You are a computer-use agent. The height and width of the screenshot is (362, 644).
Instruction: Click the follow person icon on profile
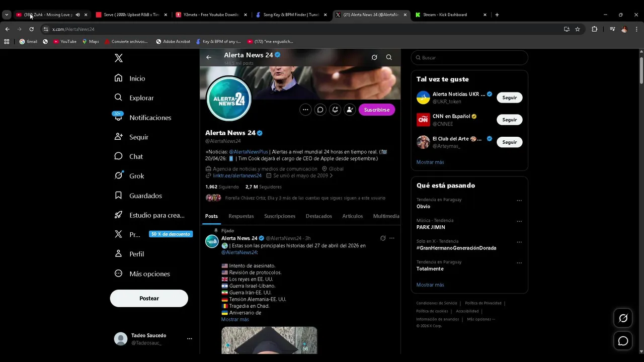point(350,110)
